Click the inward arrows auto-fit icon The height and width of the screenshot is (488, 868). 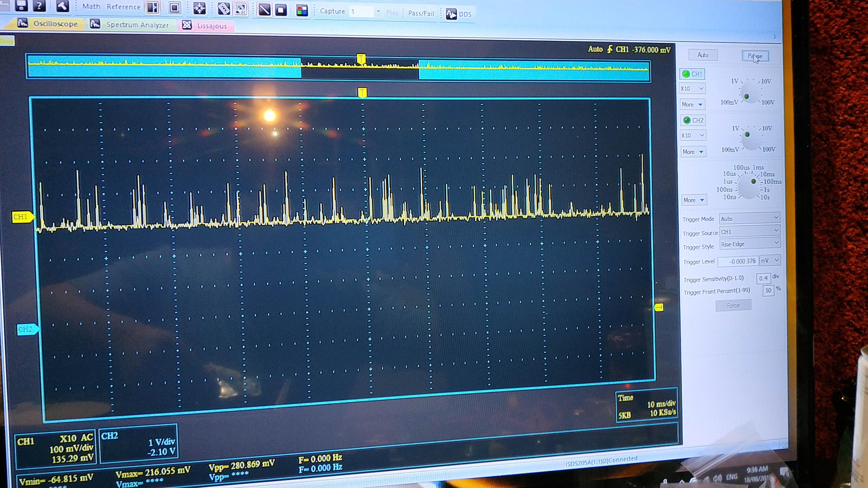coord(199,8)
